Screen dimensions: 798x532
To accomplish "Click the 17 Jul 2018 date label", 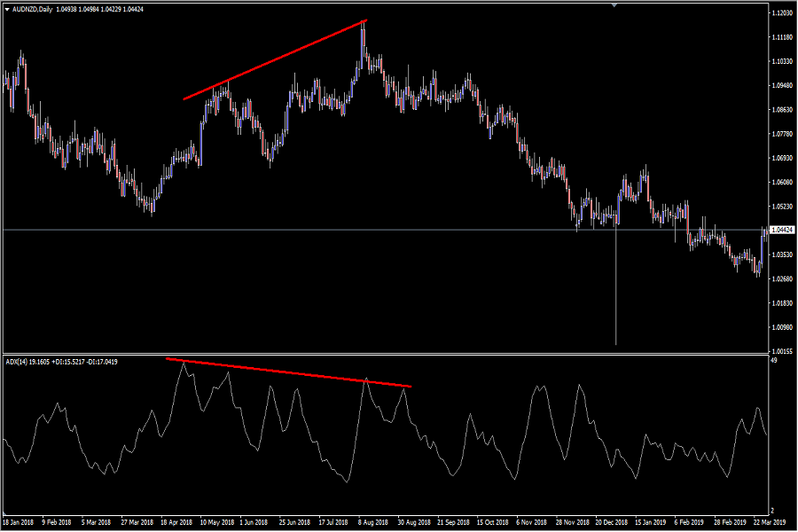I will coord(333,522).
